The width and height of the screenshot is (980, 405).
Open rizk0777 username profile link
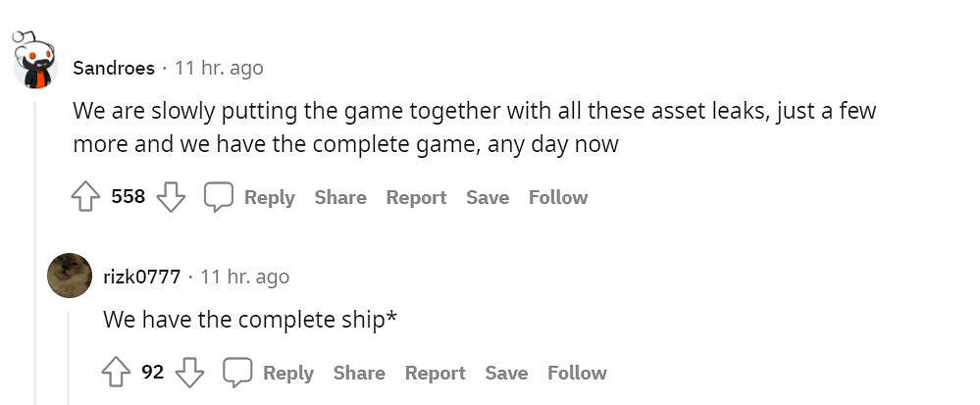pos(142,277)
